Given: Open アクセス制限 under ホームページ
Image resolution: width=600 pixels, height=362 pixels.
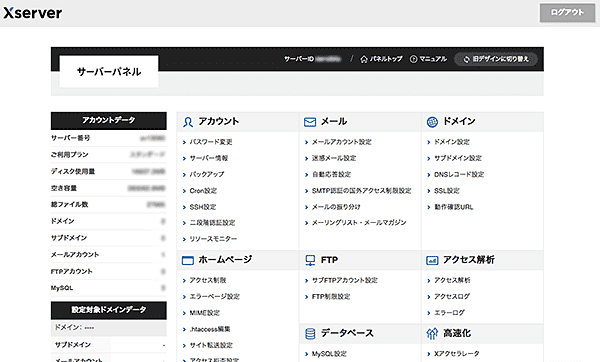Looking at the screenshot, I should (208, 280).
